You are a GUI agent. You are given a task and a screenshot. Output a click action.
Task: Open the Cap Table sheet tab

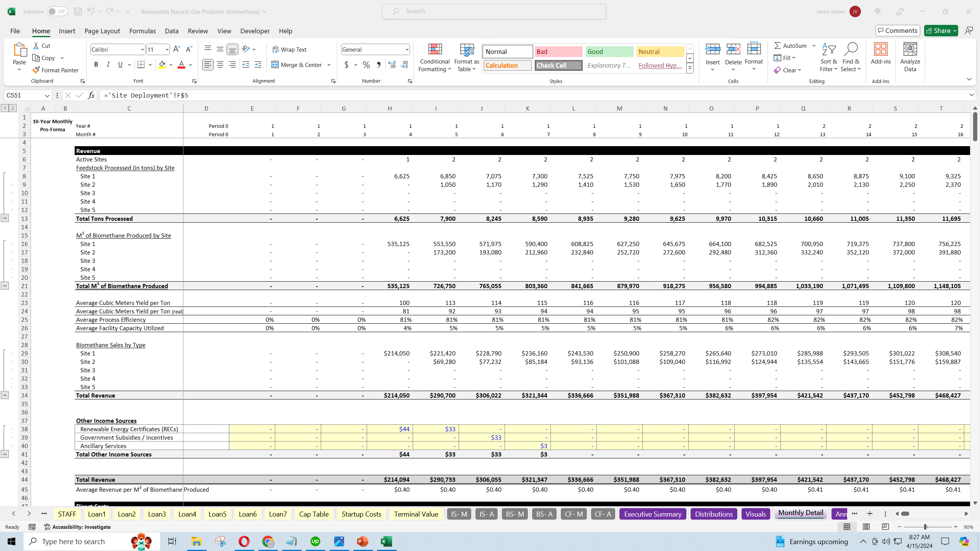[314, 514]
